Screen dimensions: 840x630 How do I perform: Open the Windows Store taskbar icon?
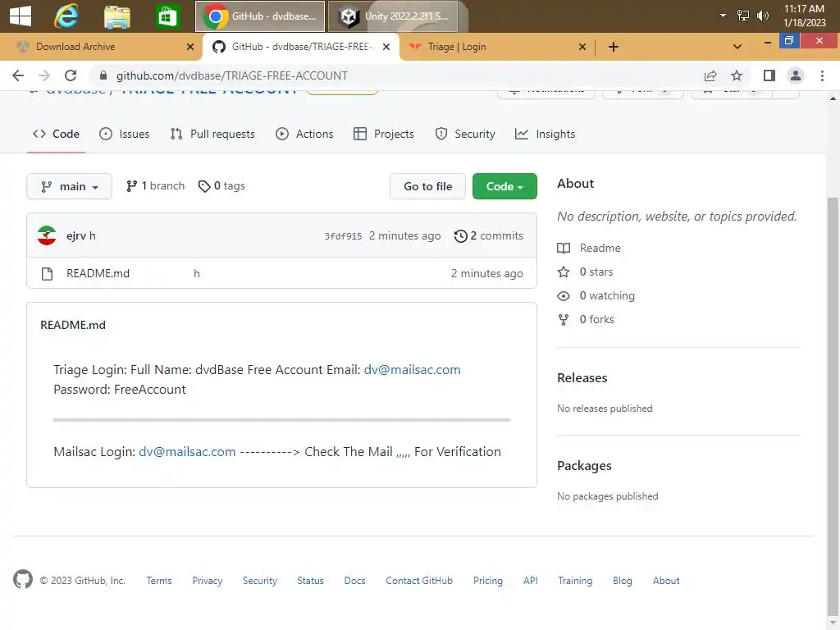click(167, 16)
